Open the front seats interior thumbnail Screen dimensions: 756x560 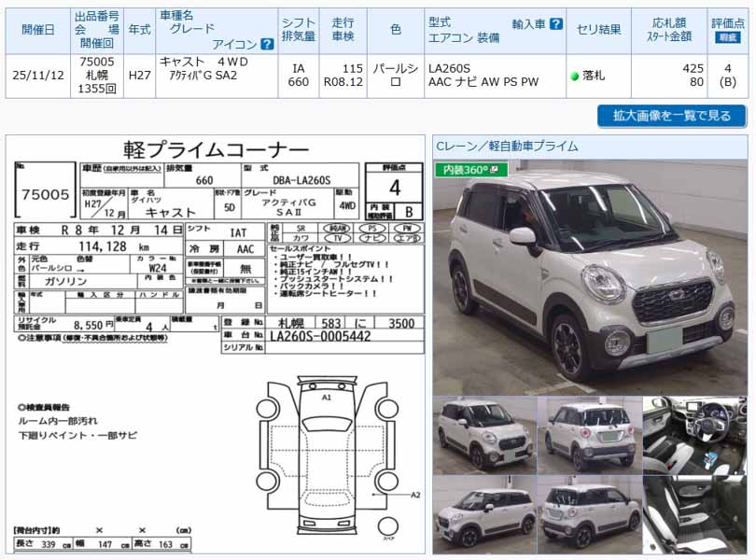coord(694,515)
